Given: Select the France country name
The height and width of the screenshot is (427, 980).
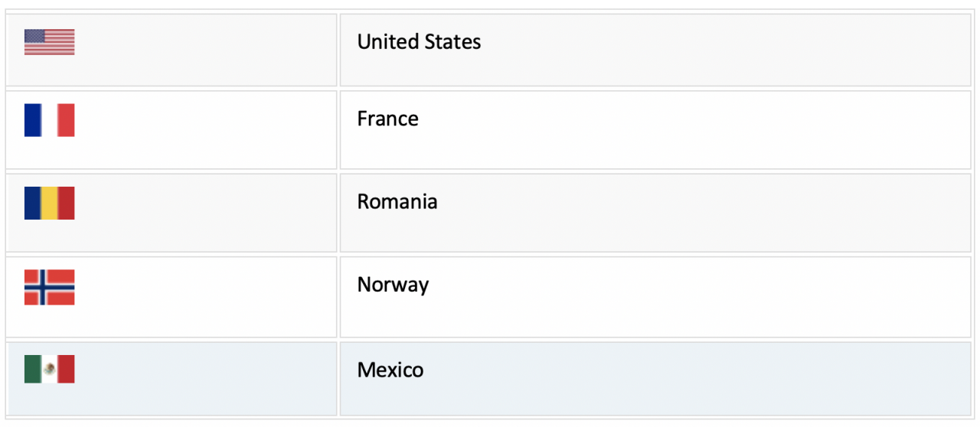Looking at the screenshot, I should pyautogui.click(x=387, y=119).
